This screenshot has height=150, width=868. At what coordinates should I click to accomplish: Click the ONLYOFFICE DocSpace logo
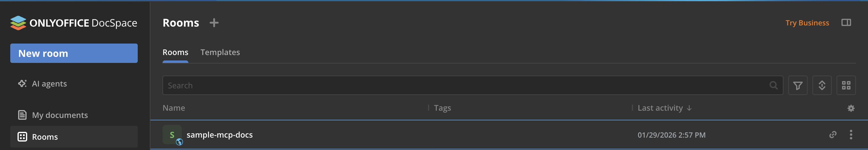coord(73,23)
